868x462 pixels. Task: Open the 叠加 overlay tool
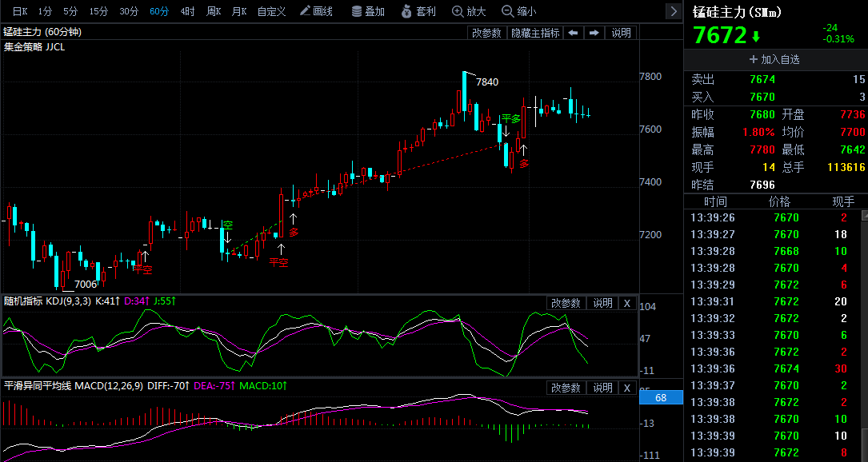point(367,11)
